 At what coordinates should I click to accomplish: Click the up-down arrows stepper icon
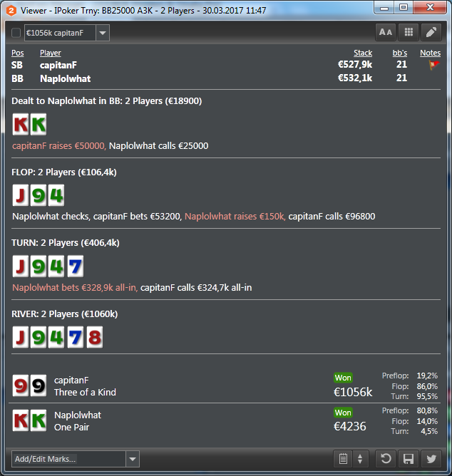click(360, 458)
